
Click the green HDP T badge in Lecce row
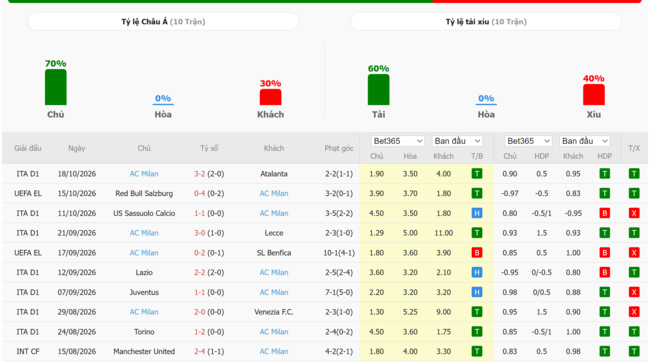604,233
